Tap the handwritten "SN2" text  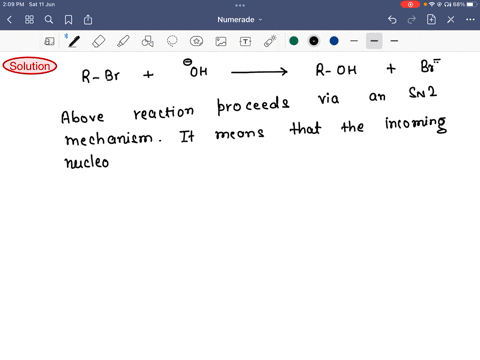423,92
